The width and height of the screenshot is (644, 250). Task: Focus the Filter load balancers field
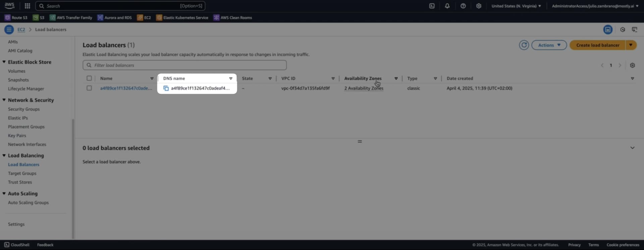184,65
